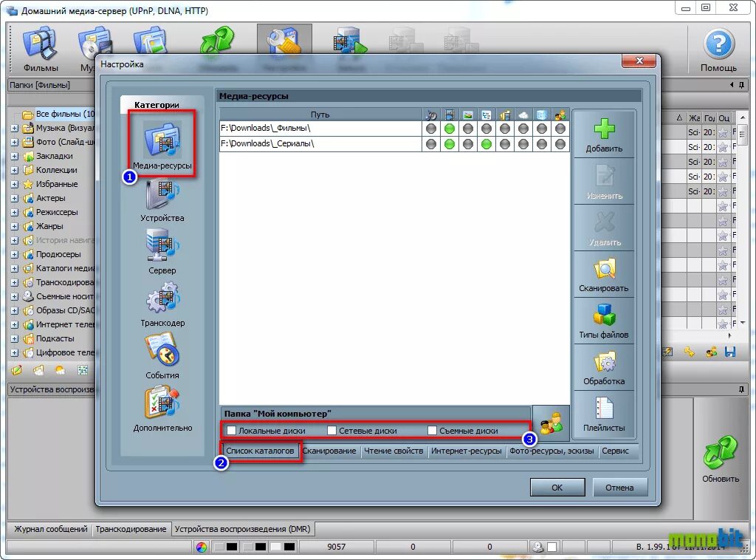Click the first black color swatch in status bar
The height and width of the screenshot is (560, 756).
click(232, 547)
